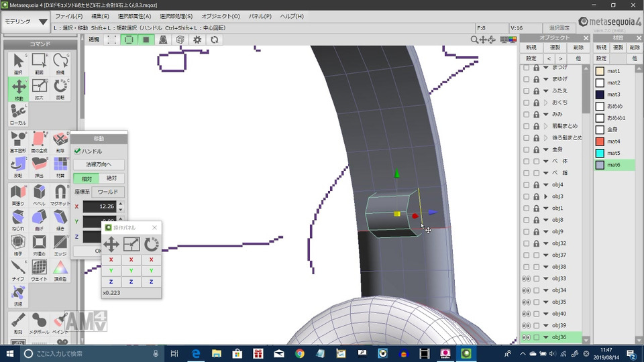Click the 基本図形 (primitive) tool

[x=19, y=141]
